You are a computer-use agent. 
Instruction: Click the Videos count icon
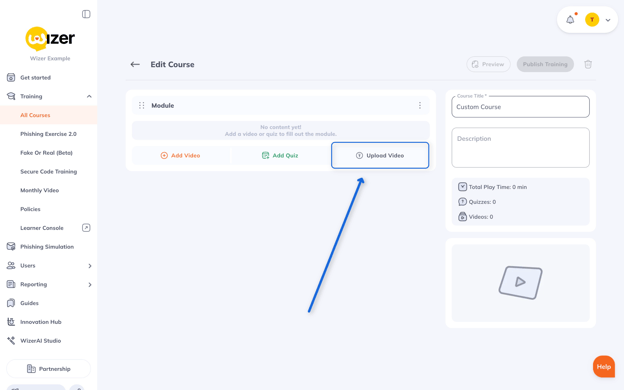pos(462,217)
